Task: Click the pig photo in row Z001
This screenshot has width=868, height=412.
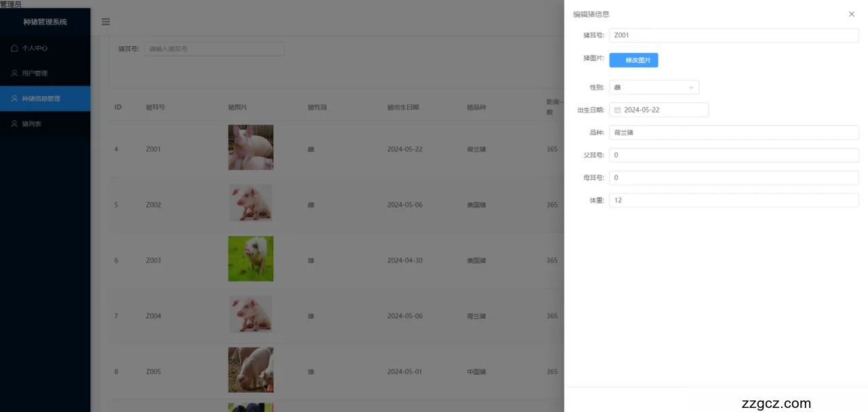Action: point(250,147)
